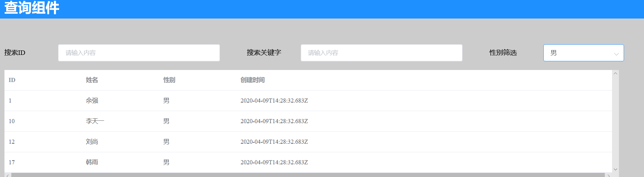This screenshot has width=644, height=177.
Task: Click ID cell 1
Action: pos(10,101)
